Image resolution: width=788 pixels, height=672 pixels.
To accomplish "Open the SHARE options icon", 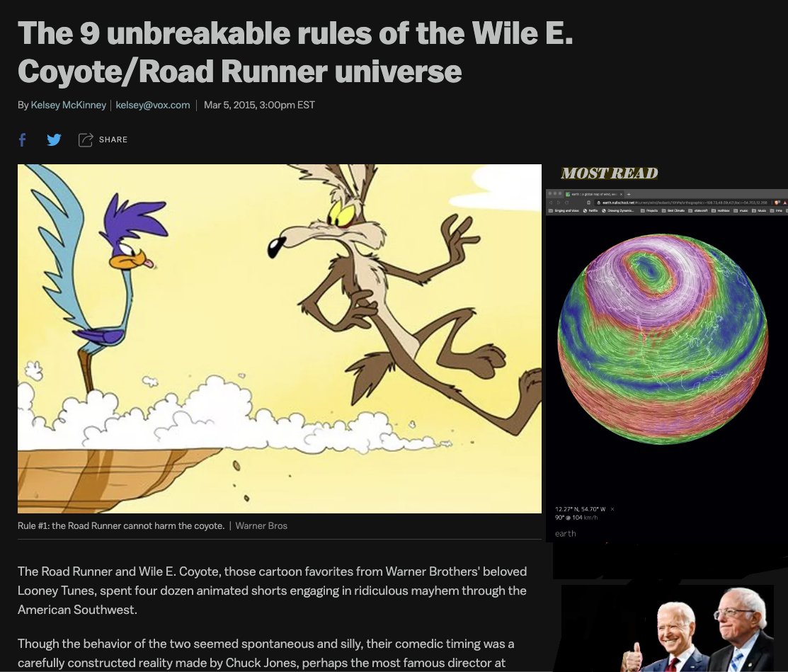I will click(x=86, y=139).
